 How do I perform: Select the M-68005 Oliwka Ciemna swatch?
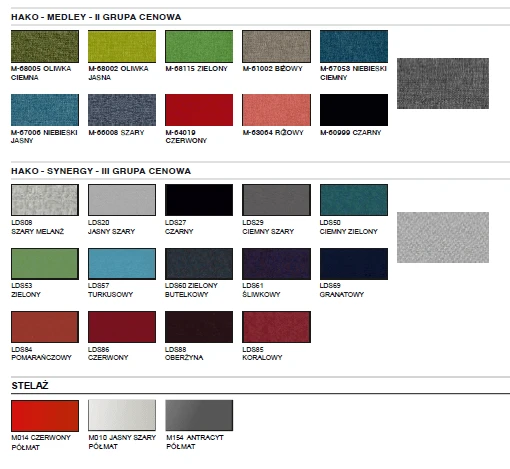click(45, 46)
